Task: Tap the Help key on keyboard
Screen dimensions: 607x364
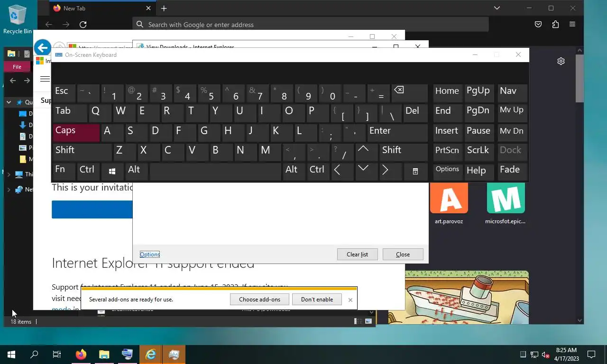Action: coord(479,172)
